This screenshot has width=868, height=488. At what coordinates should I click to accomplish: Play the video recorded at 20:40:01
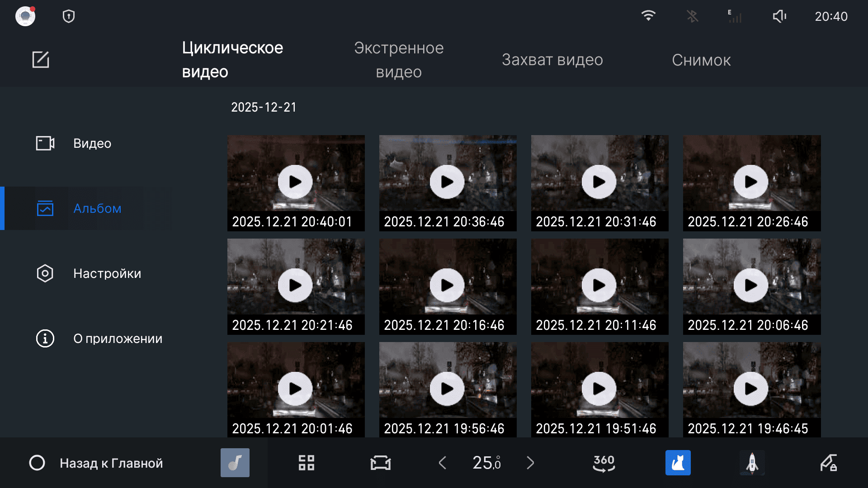295,182
